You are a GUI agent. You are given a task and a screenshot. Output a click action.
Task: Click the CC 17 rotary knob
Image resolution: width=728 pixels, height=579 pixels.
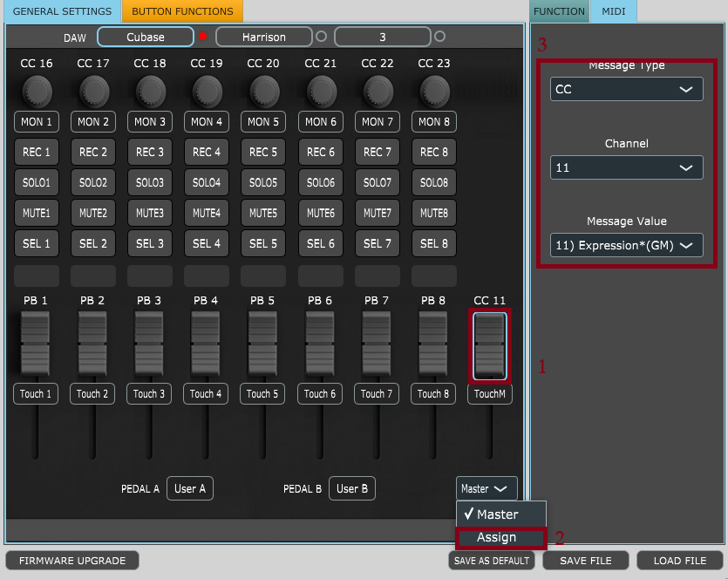coord(94,92)
